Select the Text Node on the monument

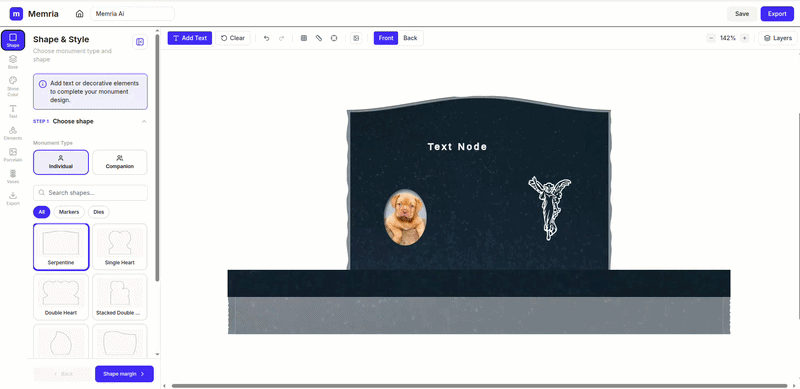point(457,147)
